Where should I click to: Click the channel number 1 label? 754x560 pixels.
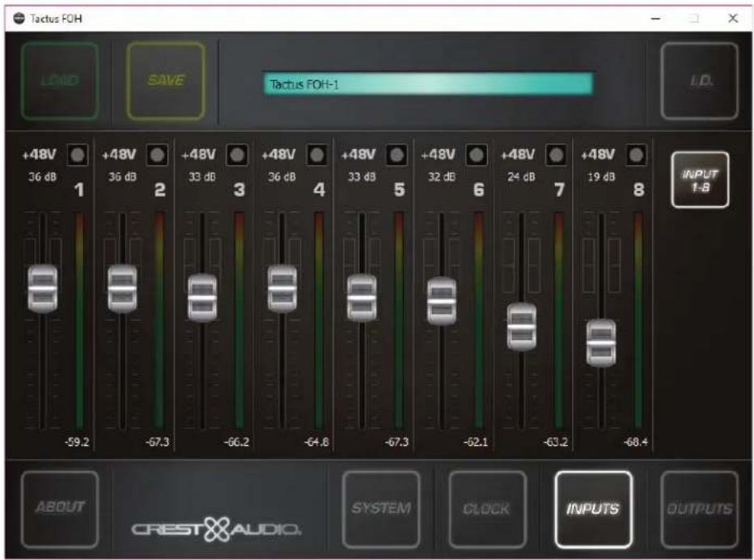coord(79,190)
